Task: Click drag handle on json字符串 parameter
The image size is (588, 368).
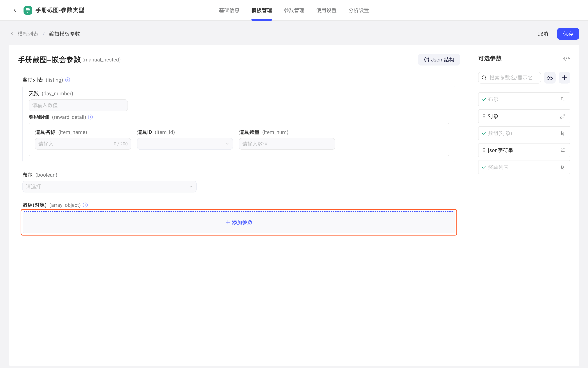Action: click(x=484, y=150)
